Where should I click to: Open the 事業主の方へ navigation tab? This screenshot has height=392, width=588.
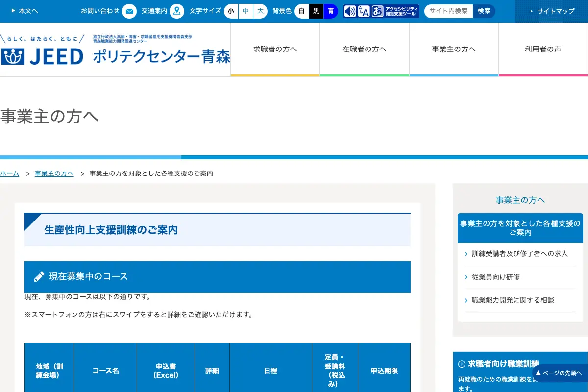point(454,49)
